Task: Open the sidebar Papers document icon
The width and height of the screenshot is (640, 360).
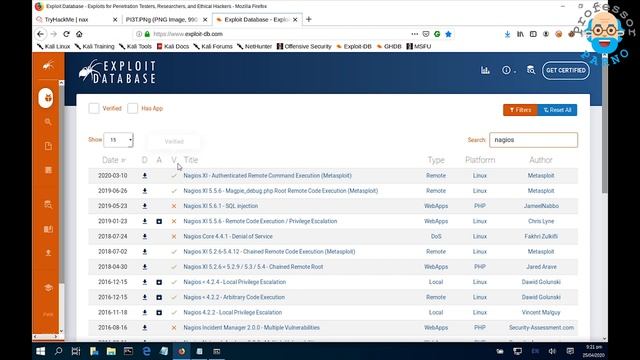Action: (48, 146)
